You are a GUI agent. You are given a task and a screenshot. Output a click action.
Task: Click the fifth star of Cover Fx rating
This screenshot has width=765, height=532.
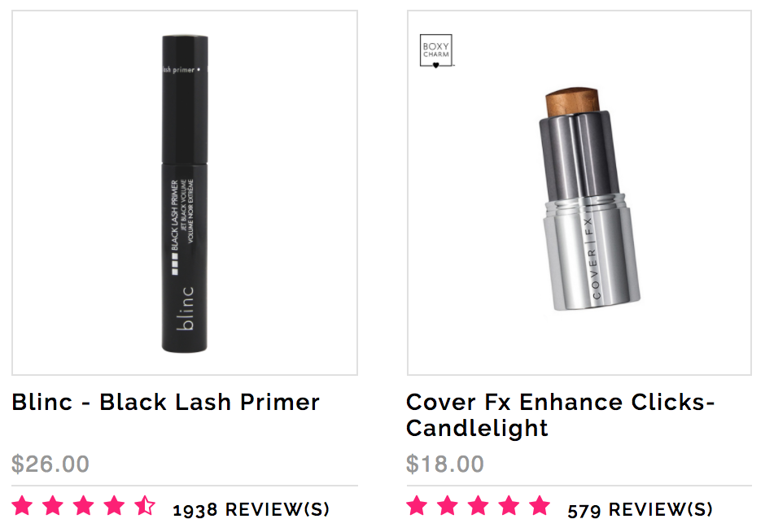coord(540,505)
